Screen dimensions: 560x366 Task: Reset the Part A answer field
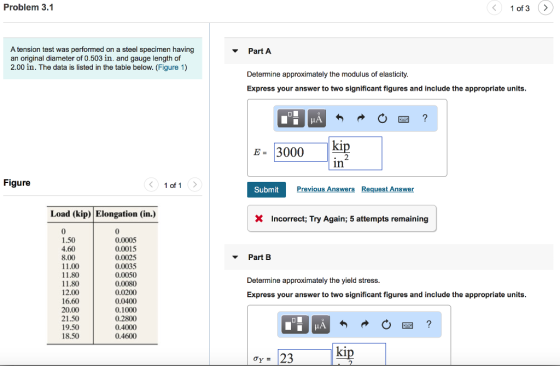(382, 118)
